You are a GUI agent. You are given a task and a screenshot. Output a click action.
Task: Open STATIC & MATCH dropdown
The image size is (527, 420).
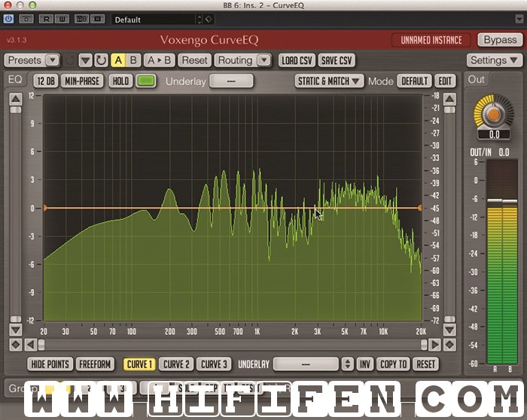coord(329,81)
